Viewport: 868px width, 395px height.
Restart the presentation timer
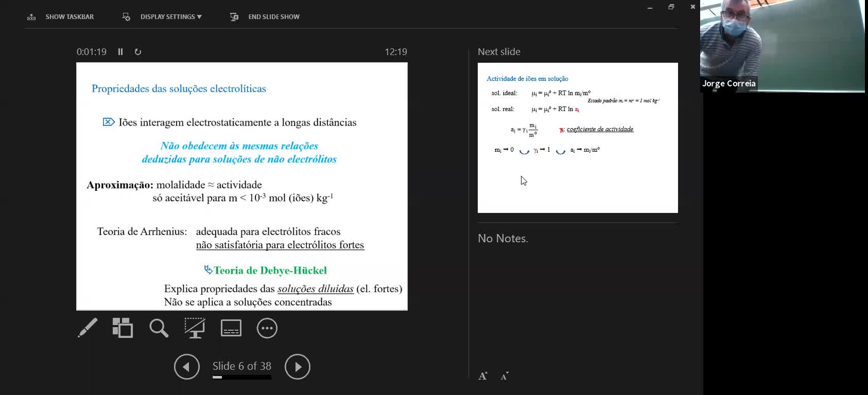[x=138, y=52]
